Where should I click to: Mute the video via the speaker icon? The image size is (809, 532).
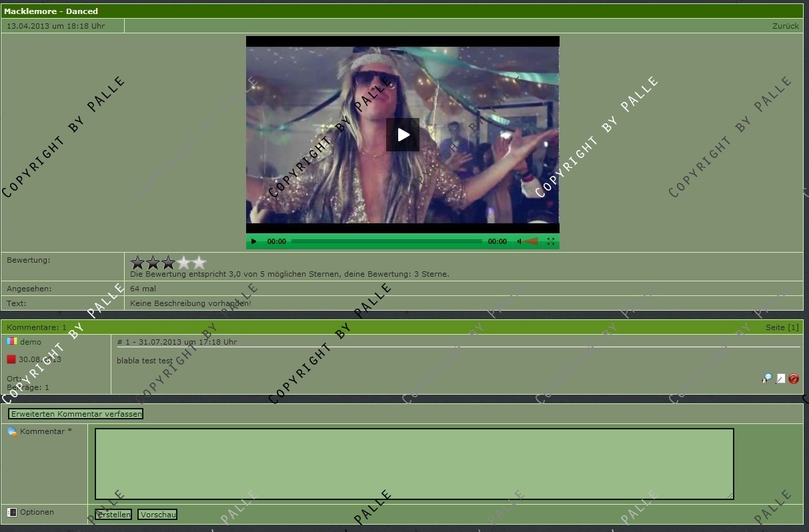tap(520, 241)
